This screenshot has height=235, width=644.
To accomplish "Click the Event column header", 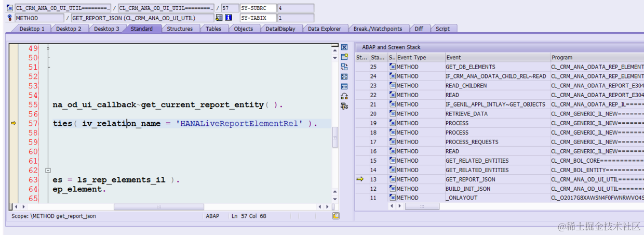I will coord(498,57).
